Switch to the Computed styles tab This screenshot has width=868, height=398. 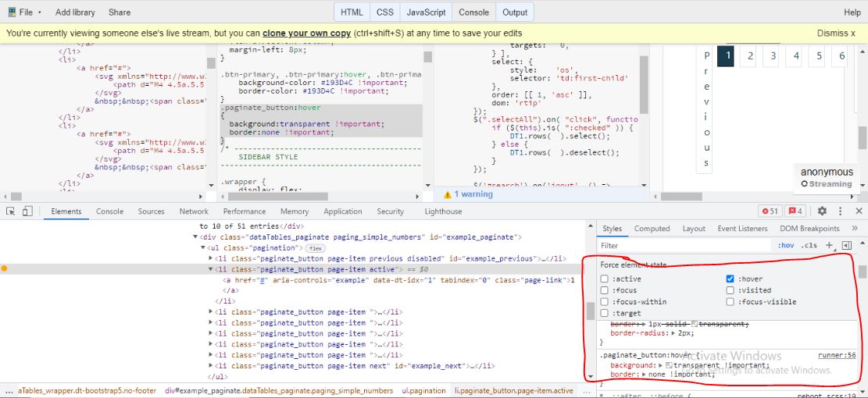[652, 229]
